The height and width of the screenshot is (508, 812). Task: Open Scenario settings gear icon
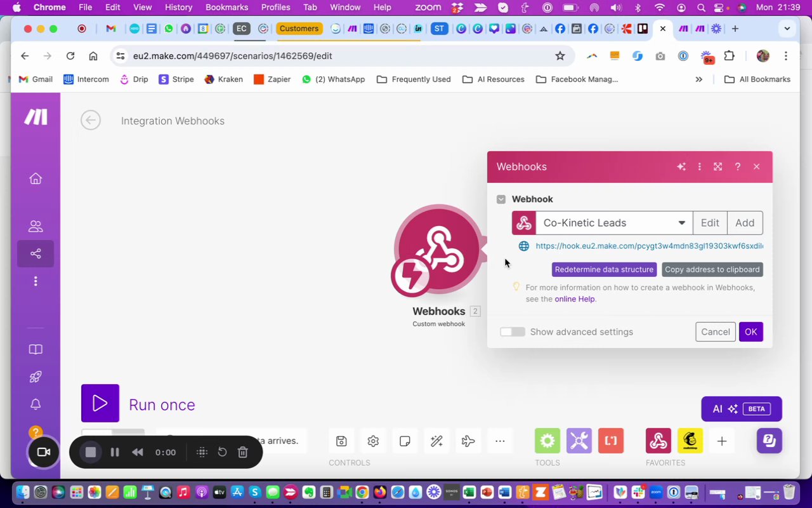[x=373, y=441]
